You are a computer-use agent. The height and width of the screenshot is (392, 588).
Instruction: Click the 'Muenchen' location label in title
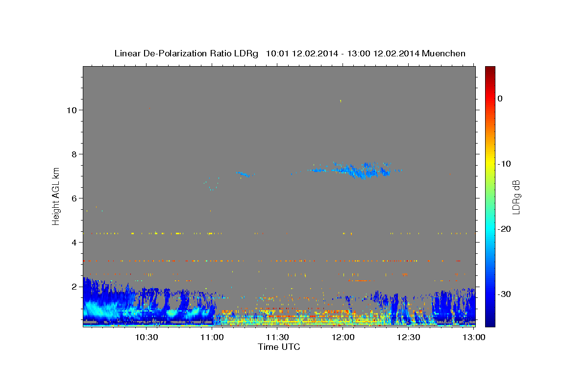pyautogui.click(x=443, y=53)
